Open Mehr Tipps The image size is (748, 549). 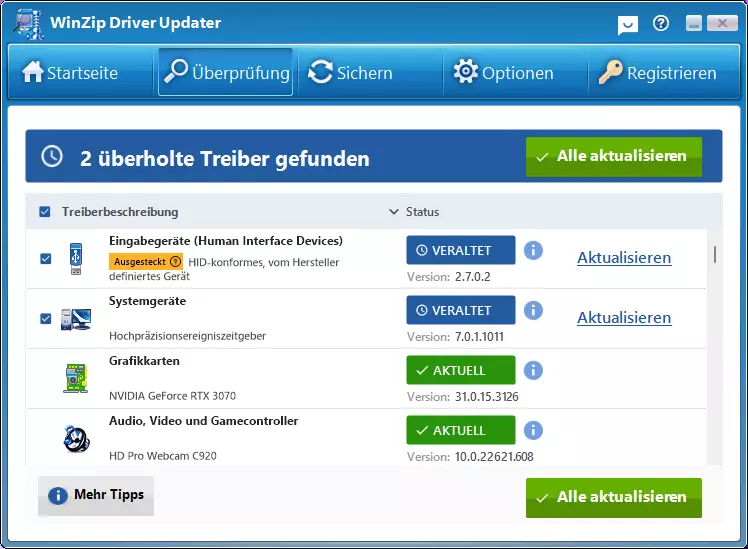tap(96, 495)
